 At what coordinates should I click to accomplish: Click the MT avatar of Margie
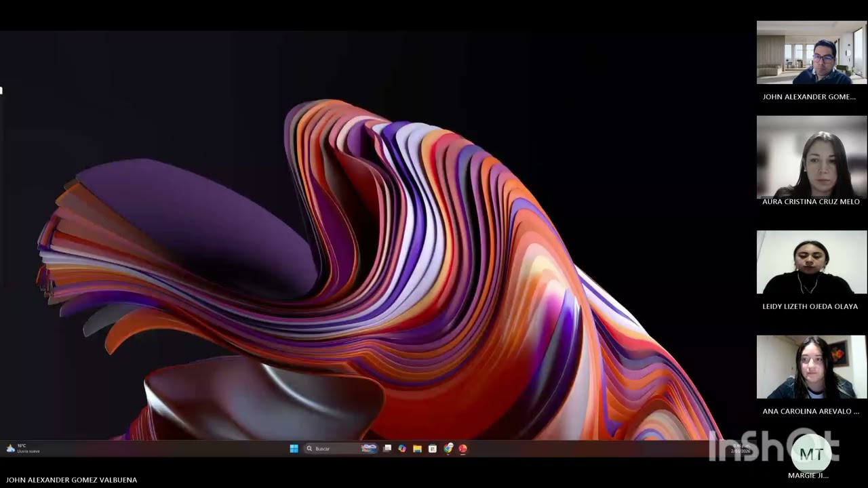coord(811,454)
